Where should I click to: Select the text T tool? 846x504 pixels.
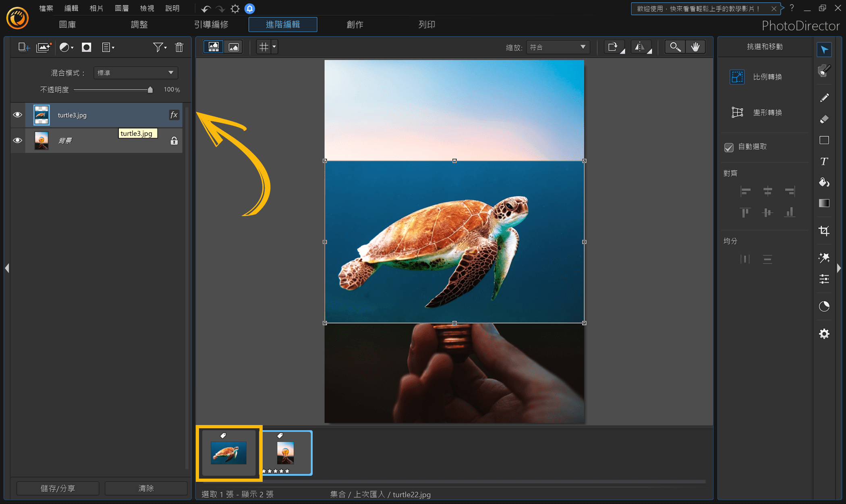(x=824, y=161)
